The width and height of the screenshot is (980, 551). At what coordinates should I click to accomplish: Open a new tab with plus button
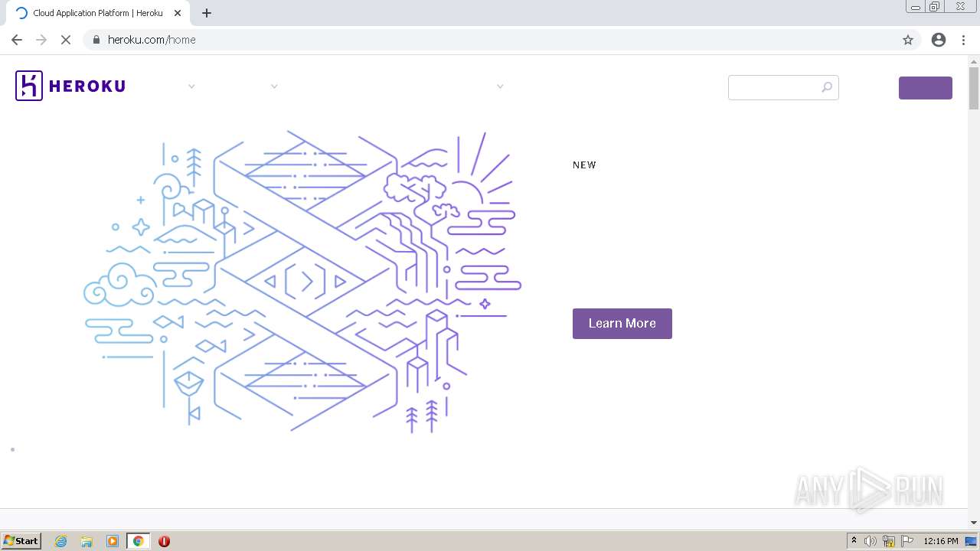click(x=207, y=13)
